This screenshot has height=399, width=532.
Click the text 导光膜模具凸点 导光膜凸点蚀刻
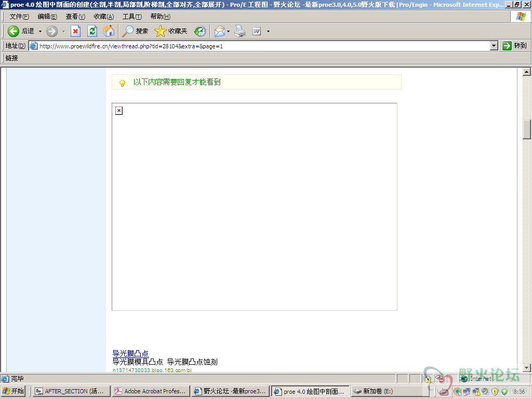tap(165, 362)
